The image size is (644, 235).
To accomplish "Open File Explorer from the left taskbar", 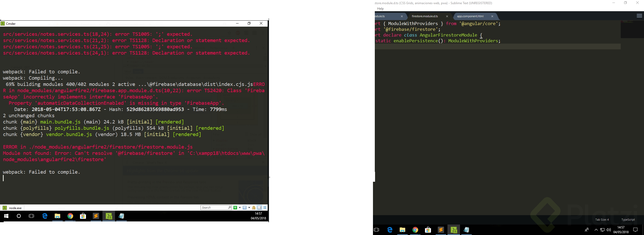I will pyautogui.click(x=57, y=216).
